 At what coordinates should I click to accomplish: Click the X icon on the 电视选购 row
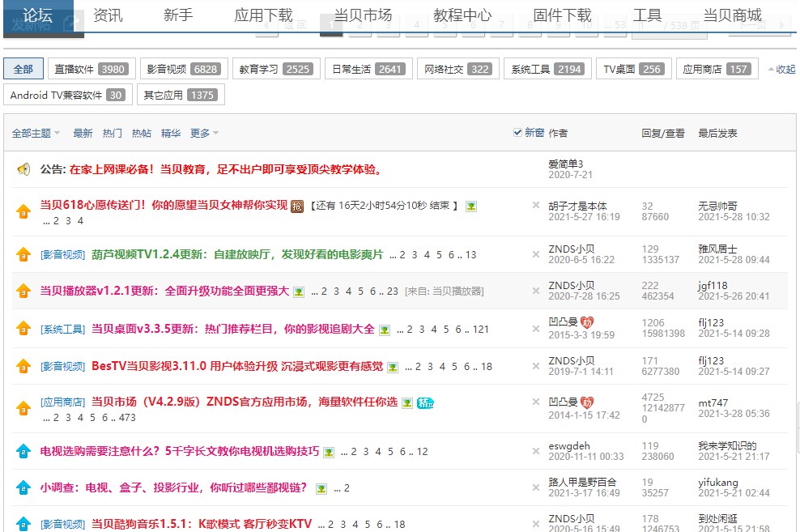tap(536, 451)
